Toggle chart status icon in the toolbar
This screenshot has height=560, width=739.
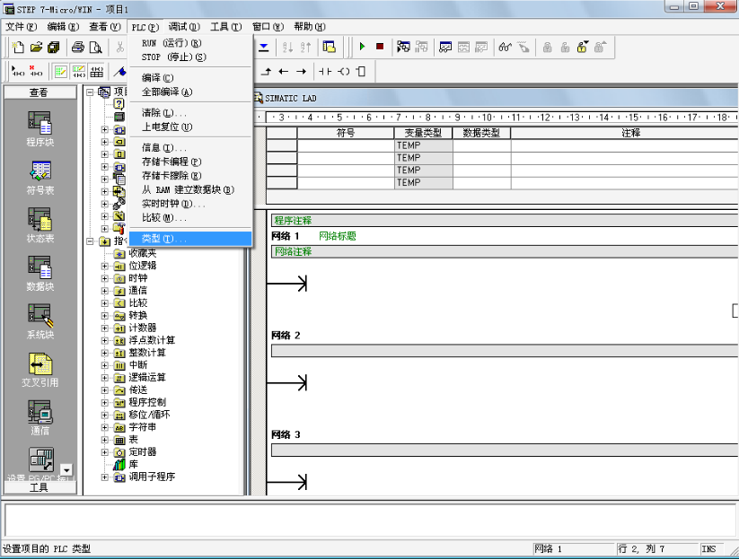(x=444, y=47)
